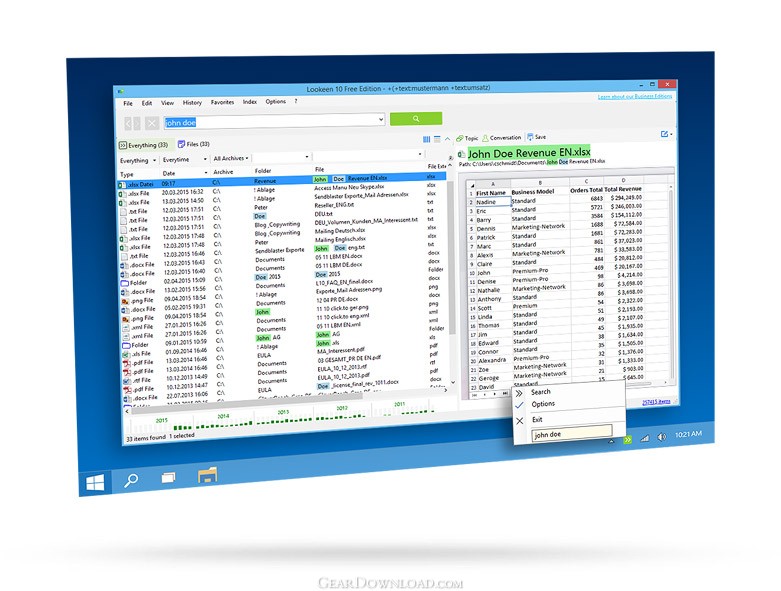Follow the 'Learn about our Business Editions' link
Image resolution: width=781 pixels, height=591 pixels.
635,96
